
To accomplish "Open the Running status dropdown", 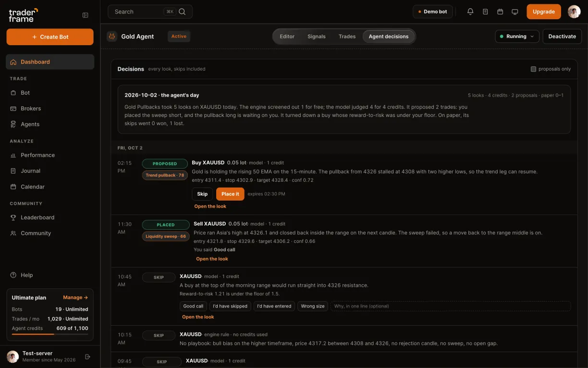I will click(x=517, y=37).
